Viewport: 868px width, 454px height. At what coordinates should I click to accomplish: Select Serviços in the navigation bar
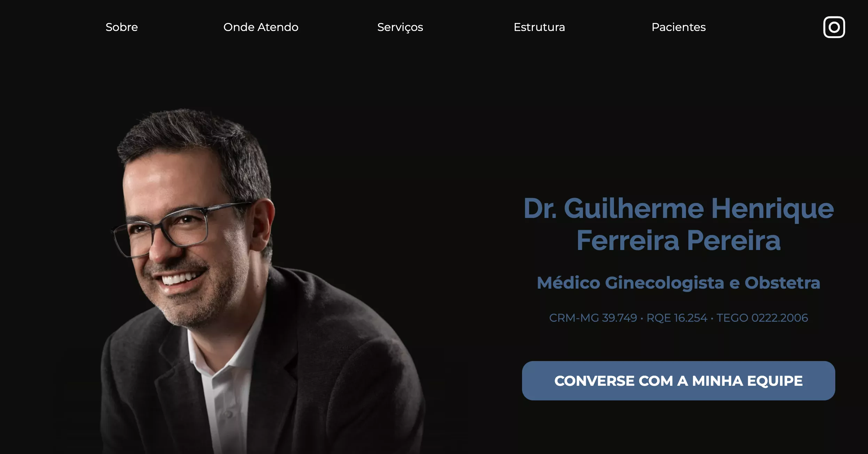pyautogui.click(x=400, y=27)
